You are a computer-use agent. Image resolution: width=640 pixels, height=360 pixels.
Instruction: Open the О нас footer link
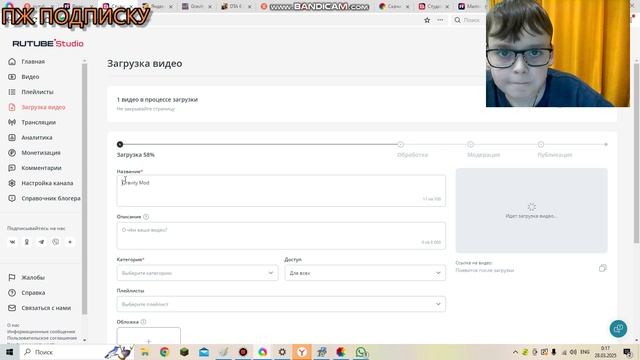click(13, 325)
